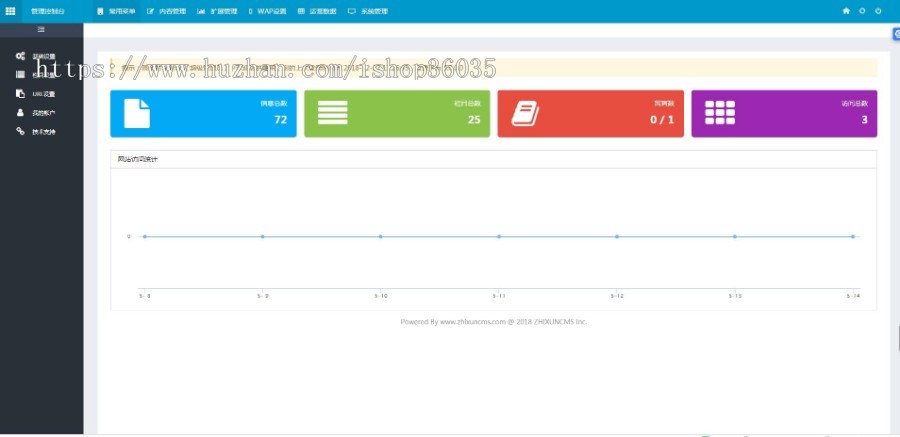Select the chart data point for 5-9
The image size is (900, 437).
[262, 236]
